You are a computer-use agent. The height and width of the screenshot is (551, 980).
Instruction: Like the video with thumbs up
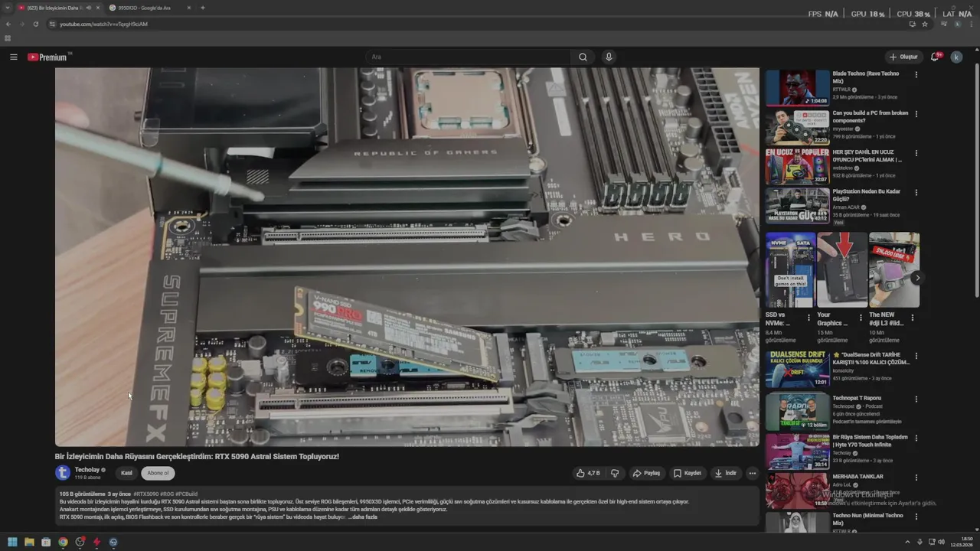point(588,473)
